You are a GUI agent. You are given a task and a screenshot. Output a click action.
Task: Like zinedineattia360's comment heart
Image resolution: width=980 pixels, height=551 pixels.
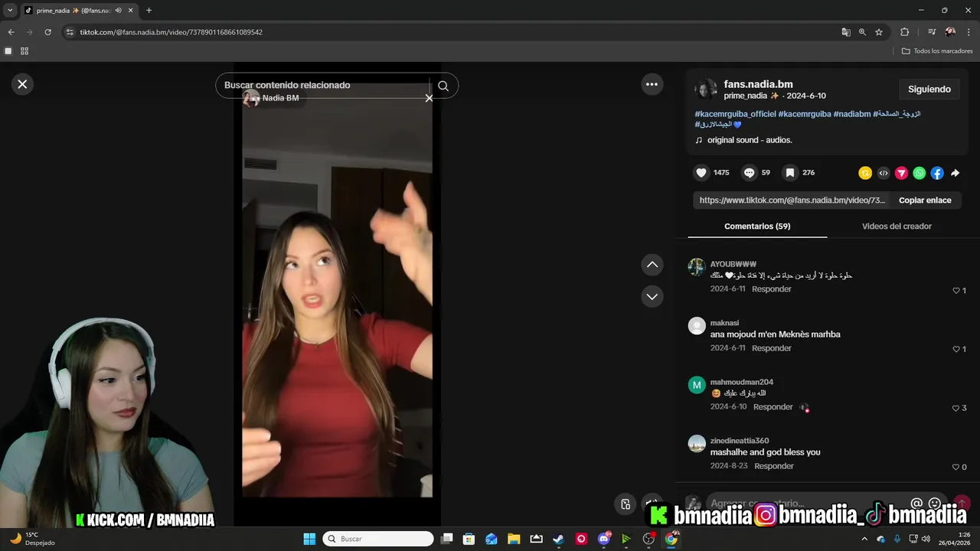point(956,468)
